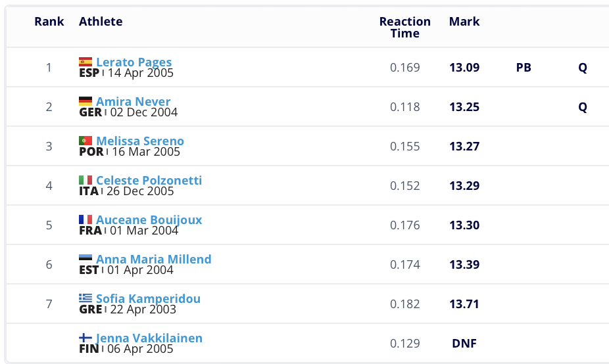
Task: Click the Reaction Time column header
Action: click(x=404, y=28)
